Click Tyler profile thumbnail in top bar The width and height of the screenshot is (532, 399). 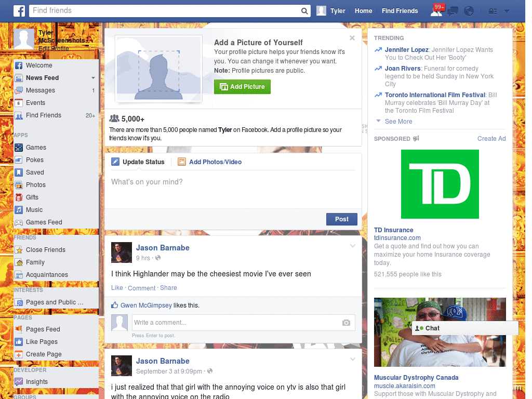coord(321,11)
